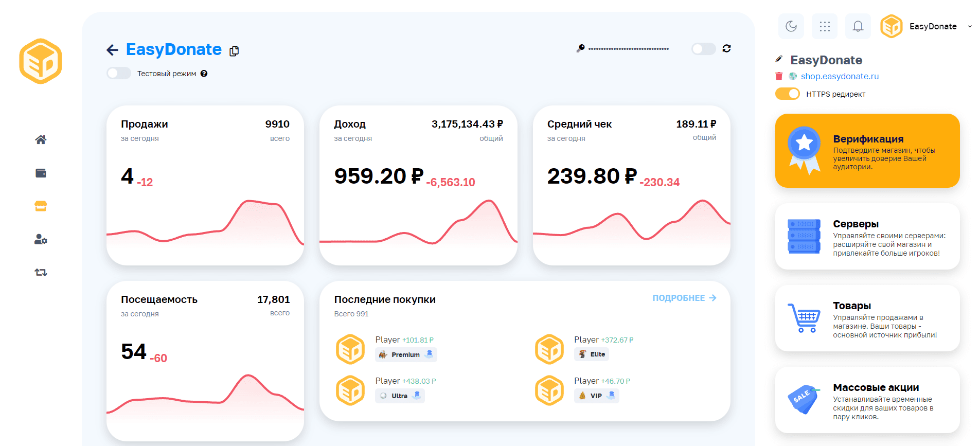This screenshot has width=980, height=446.
Task: Click the +372.67 ₽ purchase amount
Action: (617, 340)
